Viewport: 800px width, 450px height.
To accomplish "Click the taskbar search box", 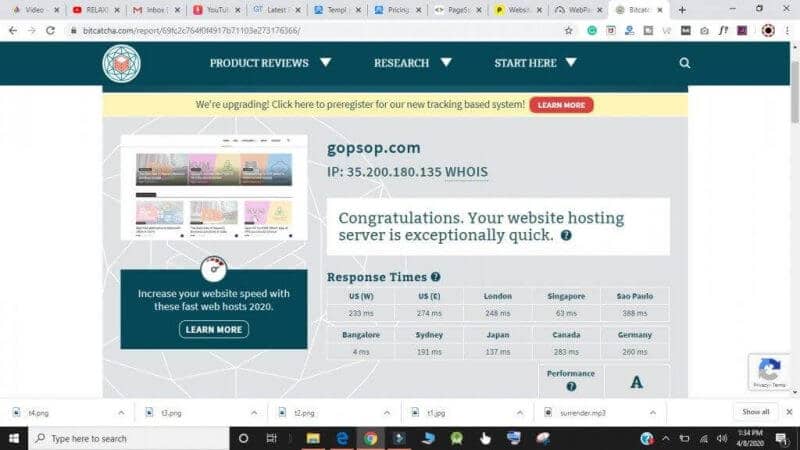I will 129,438.
